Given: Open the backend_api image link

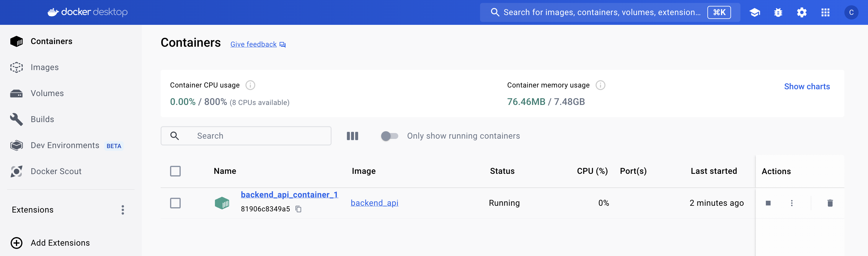Looking at the screenshot, I should click(374, 203).
